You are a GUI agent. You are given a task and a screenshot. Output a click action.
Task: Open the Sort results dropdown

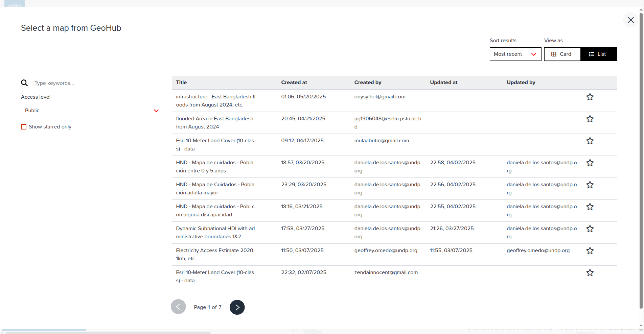[x=515, y=54]
